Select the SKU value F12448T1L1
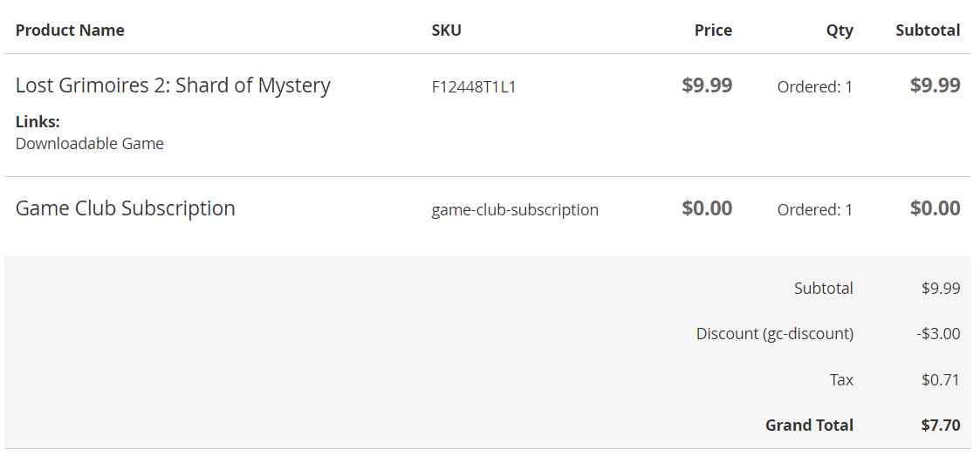The width and height of the screenshot is (980, 470). click(474, 87)
